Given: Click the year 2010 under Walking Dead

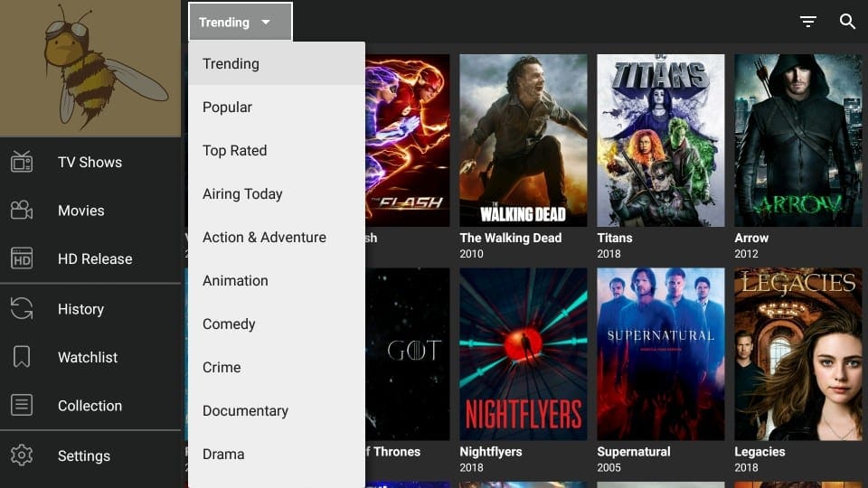Looking at the screenshot, I should pyautogui.click(x=471, y=253).
